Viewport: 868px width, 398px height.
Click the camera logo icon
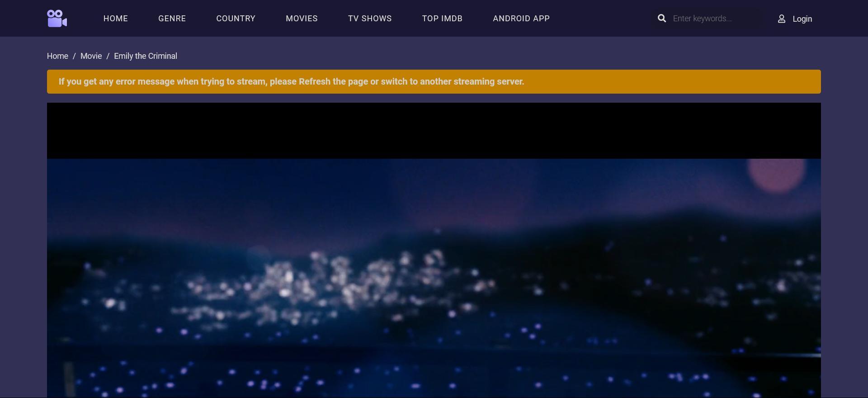(57, 19)
